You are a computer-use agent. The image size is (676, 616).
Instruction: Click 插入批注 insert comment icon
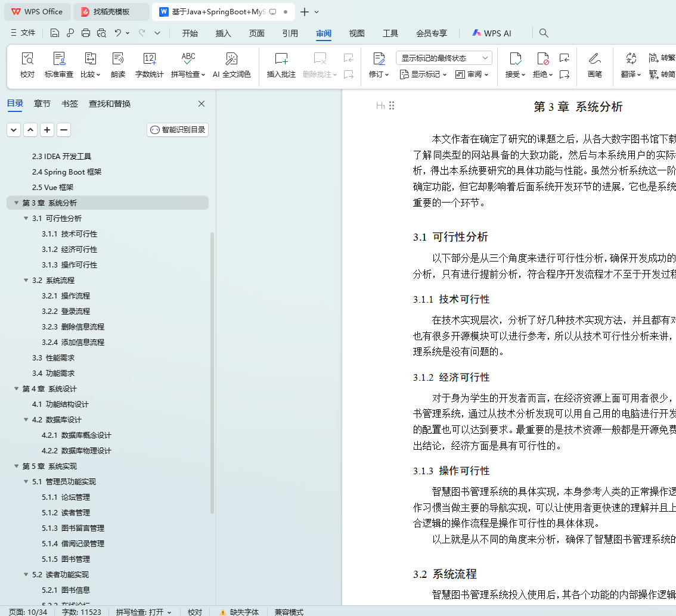point(281,65)
